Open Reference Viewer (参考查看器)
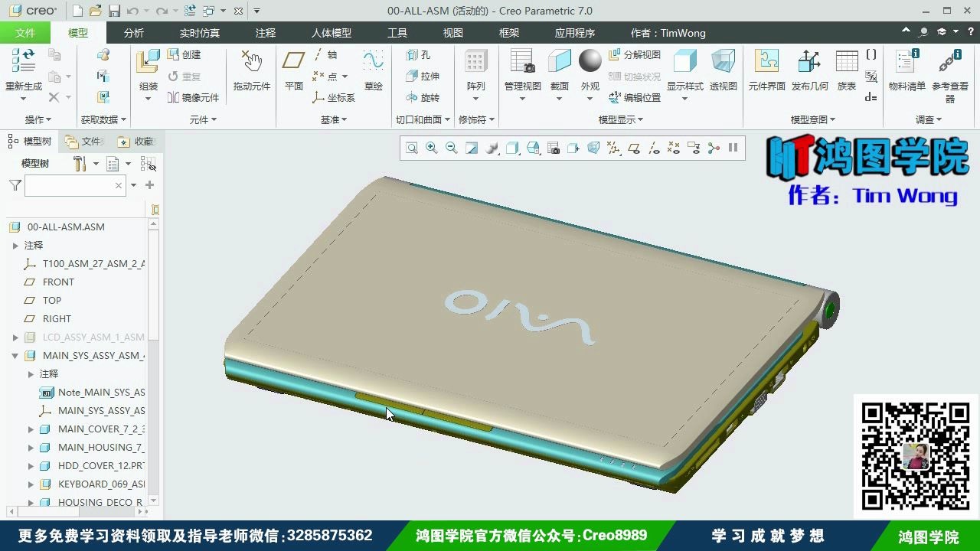Screen dimensions: 980x551 coord(950,76)
